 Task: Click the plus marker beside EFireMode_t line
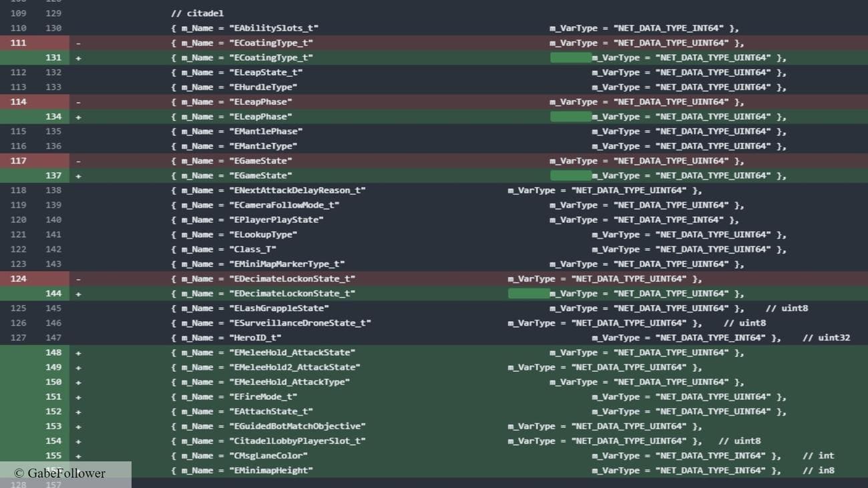pyautogui.click(x=78, y=397)
